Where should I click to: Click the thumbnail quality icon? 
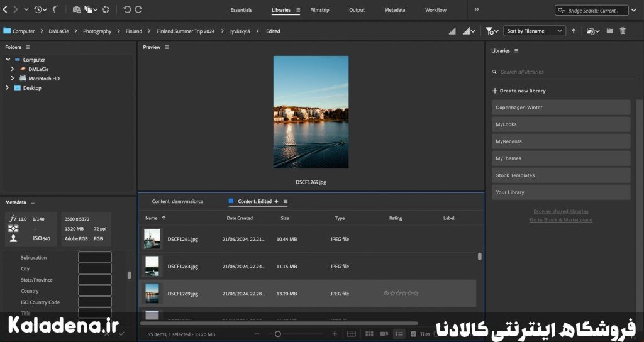[x=452, y=31]
